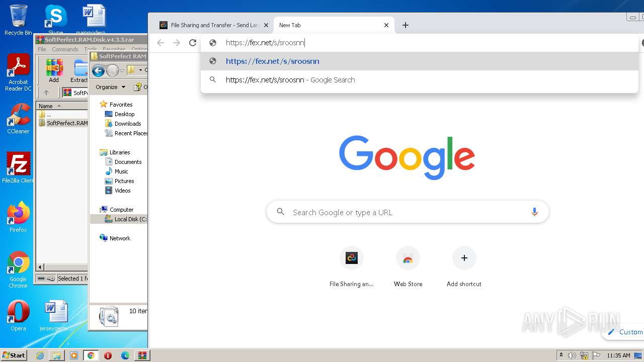The height and width of the screenshot is (362, 644).
Task: Go up one level in WinRAR
Action: tap(46, 93)
